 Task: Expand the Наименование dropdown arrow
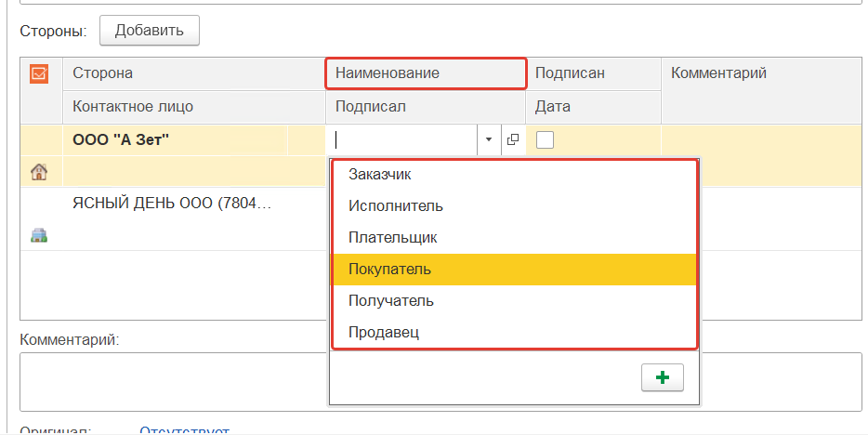point(489,140)
